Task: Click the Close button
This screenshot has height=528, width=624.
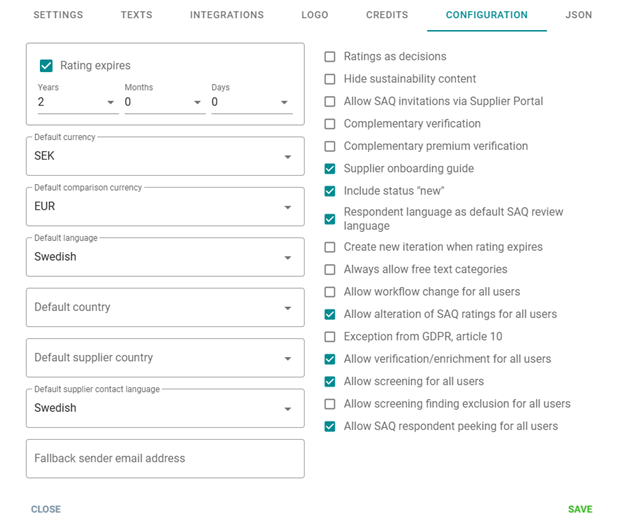Action: [46, 509]
